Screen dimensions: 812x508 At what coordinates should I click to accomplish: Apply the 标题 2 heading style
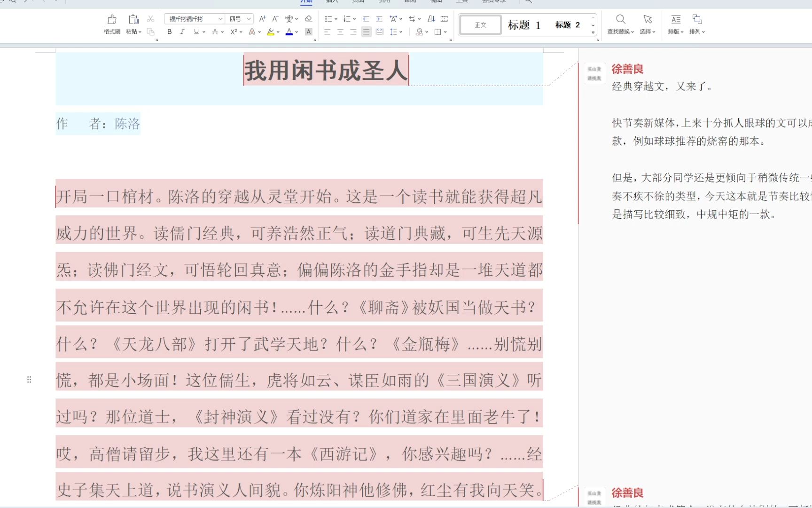pos(568,25)
